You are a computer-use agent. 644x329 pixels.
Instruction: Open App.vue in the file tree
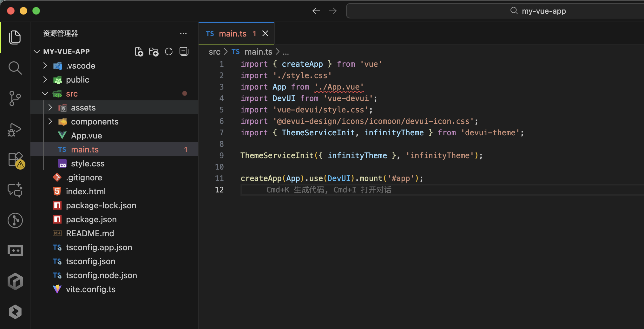tap(114, 136)
